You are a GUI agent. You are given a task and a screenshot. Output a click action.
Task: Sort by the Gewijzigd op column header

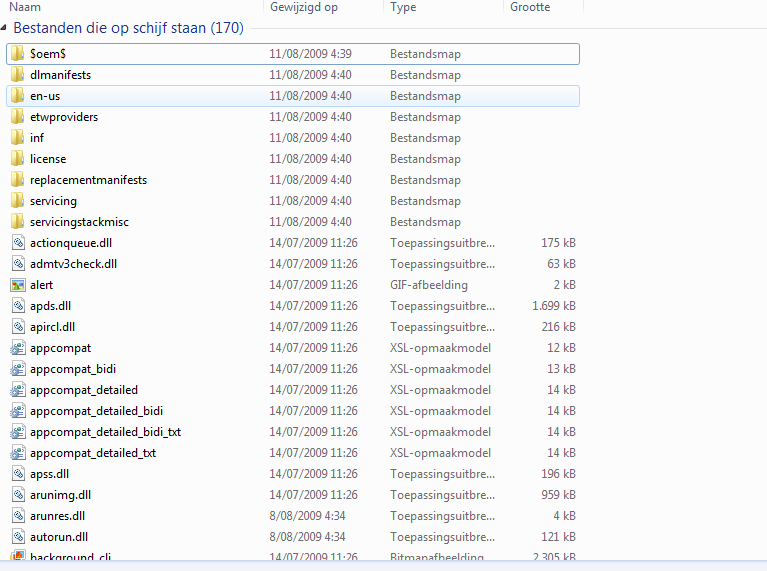click(304, 7)
